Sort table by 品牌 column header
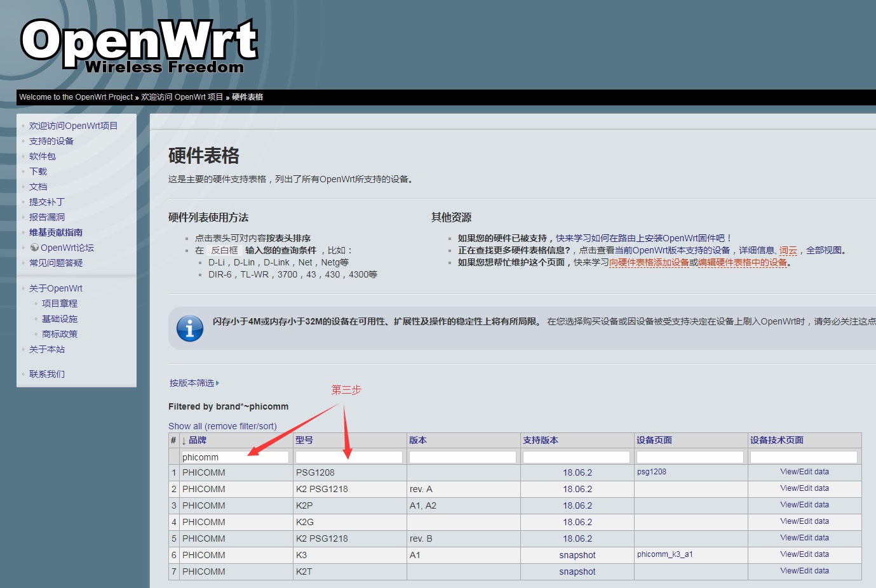 point(198,440)
